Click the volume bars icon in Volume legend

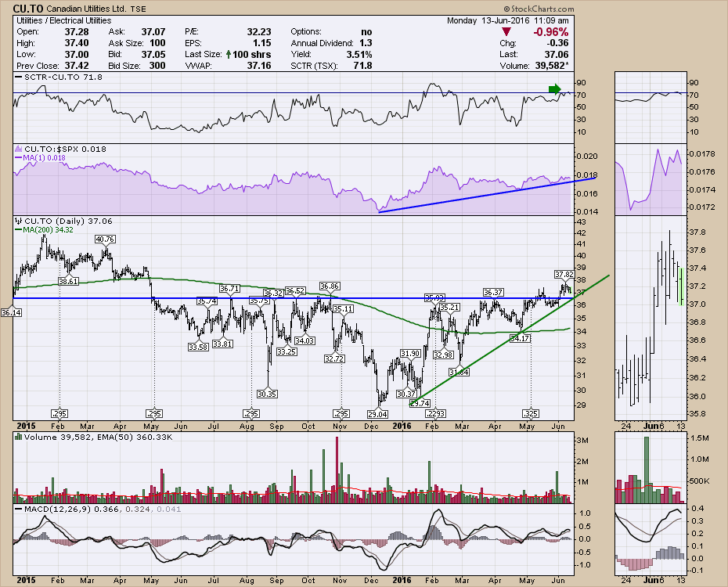coord(18,437)
